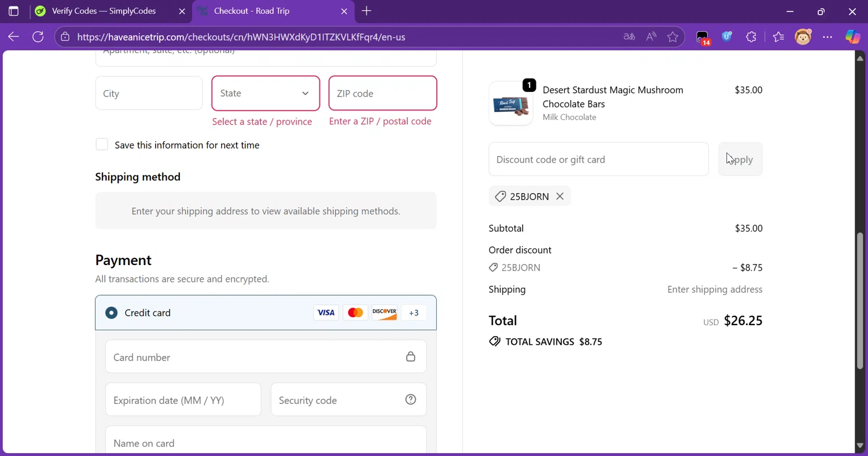Image resolution: width=868 pixels, height=456 pixels.
Task: Open Settings and more ellipsis menu
Action: pos(827,37)
